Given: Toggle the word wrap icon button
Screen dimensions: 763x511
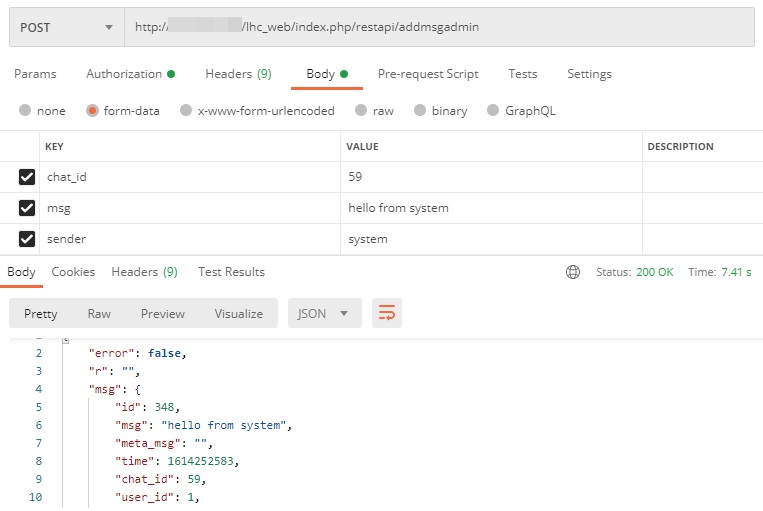Looking at the screenshot, I should [387, 313].
